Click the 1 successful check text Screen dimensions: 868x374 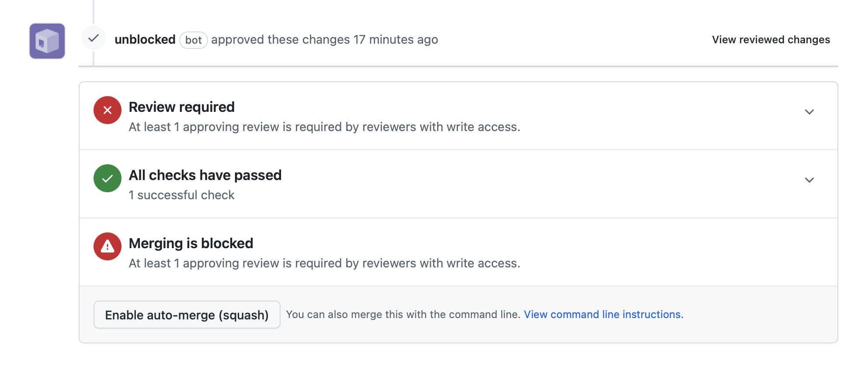click(181, 195)
